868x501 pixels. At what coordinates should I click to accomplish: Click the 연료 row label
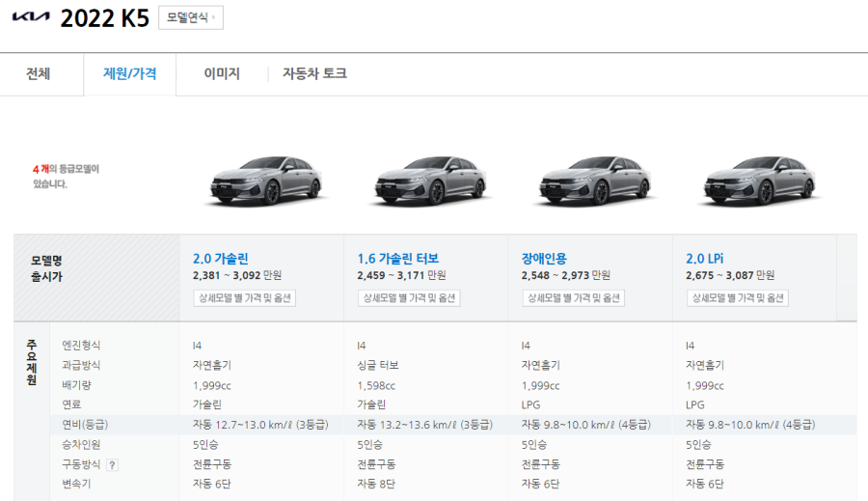coord(71,404)
